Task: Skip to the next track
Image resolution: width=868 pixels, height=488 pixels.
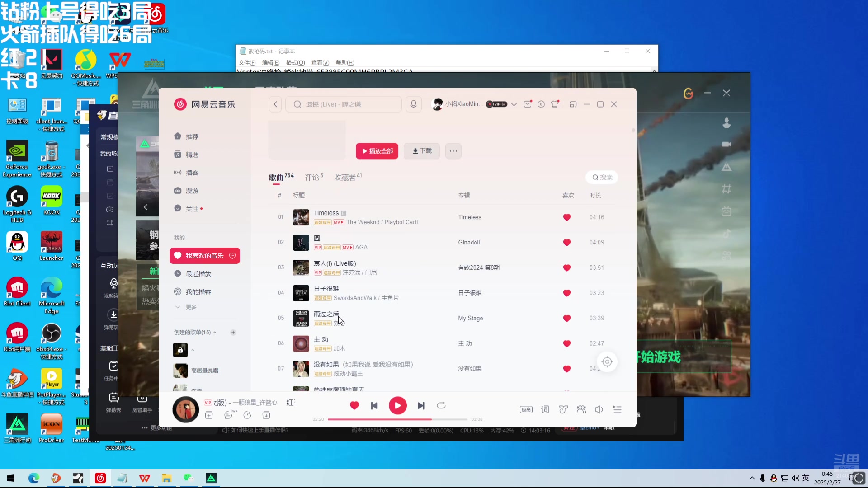Action: click(x=421, y=406)
